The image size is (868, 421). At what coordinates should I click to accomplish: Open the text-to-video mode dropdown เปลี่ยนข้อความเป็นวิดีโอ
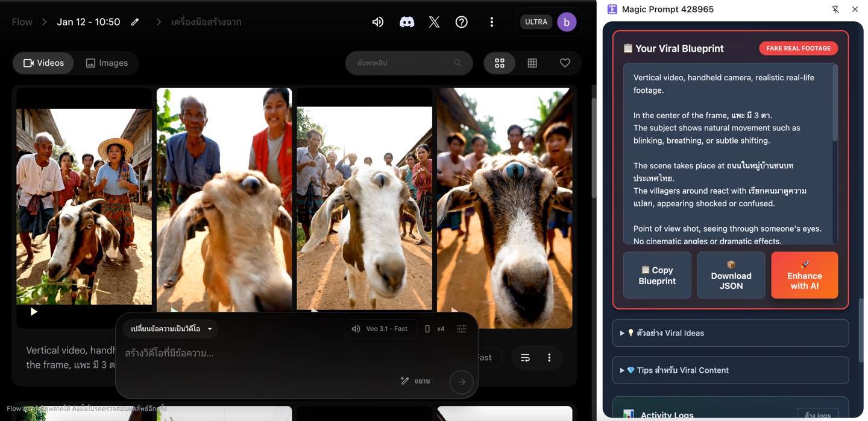[171, 329]
